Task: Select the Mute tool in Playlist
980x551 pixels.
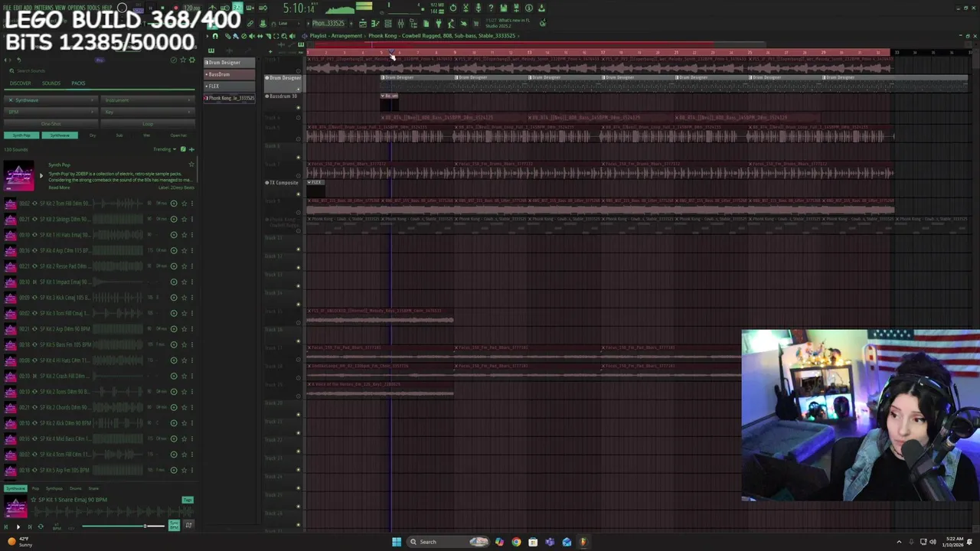Action: (252, 36)
